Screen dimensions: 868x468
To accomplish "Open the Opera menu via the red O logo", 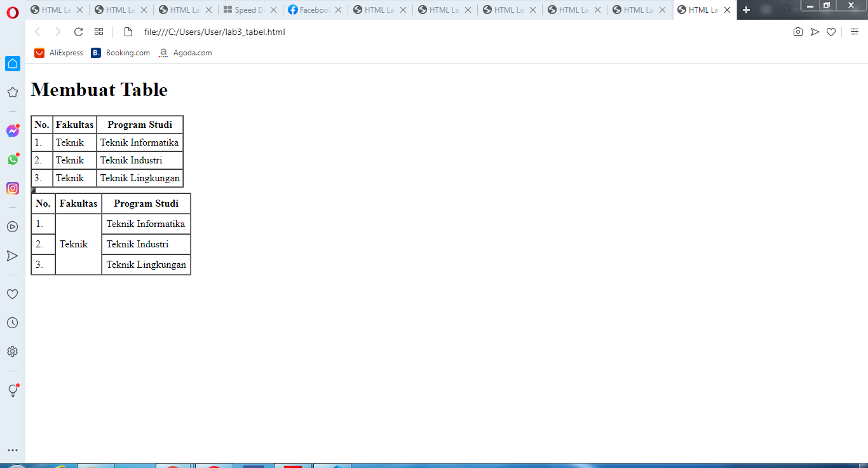I will click(x=12, y=12).
